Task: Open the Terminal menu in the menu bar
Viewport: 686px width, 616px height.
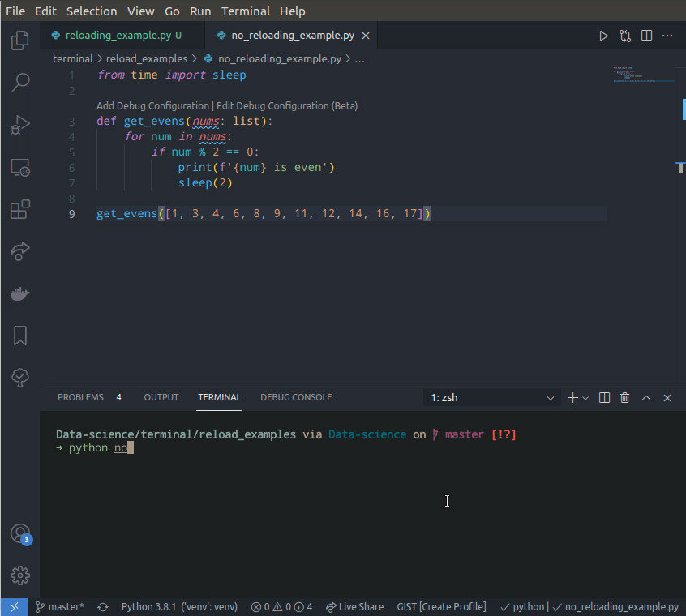Action: (x=246, y=11)
